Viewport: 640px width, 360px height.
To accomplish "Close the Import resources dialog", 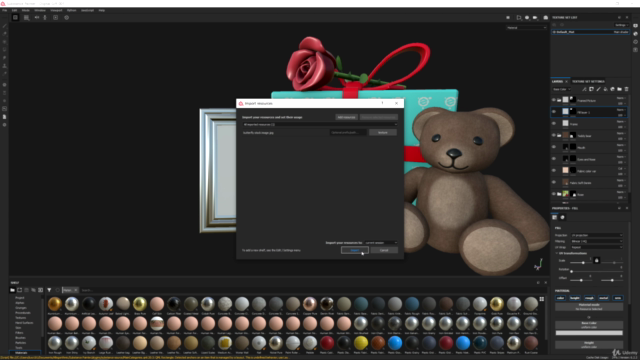I will pos(396,103).
